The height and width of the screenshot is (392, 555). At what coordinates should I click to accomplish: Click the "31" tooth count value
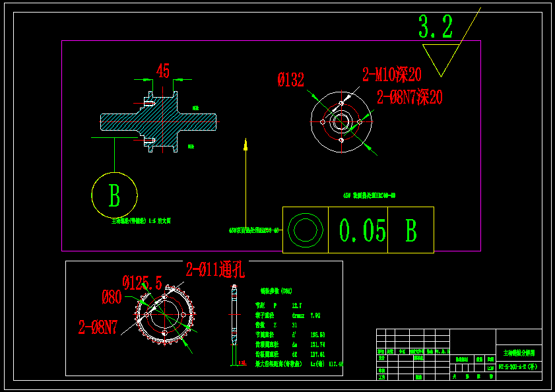[x=294, y=325]
